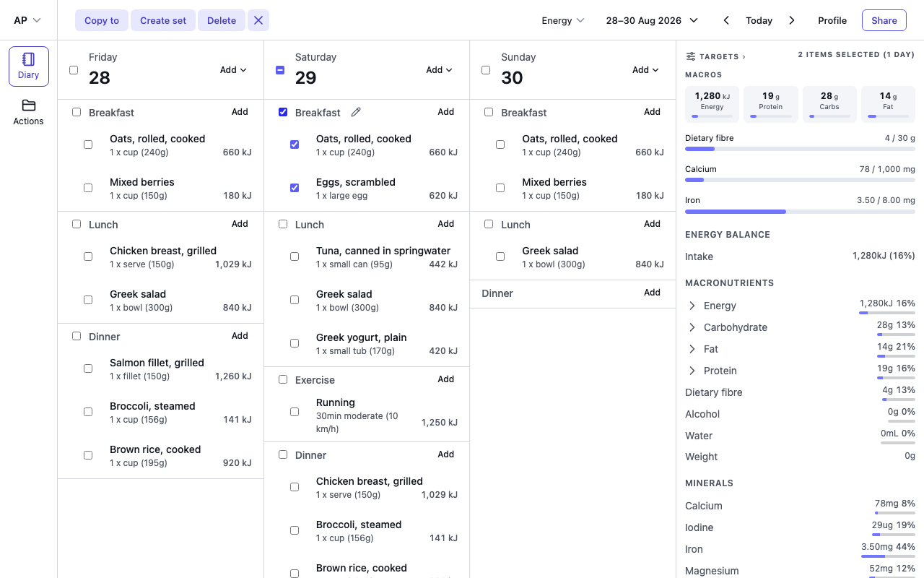
Task: Delete the selected items
Action: point(222,20)
